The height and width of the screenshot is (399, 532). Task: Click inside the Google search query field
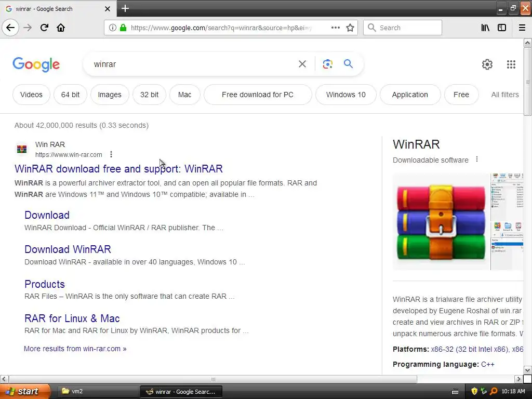[193, 64]
